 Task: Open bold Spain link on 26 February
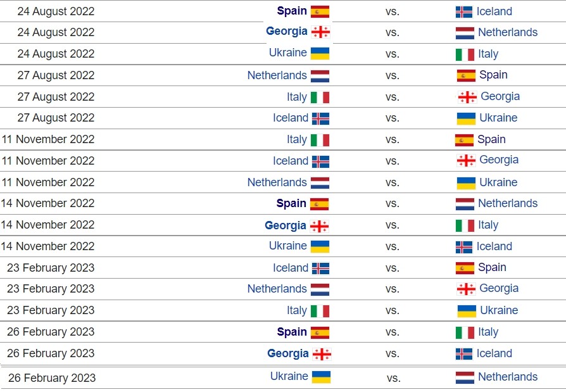292,332
